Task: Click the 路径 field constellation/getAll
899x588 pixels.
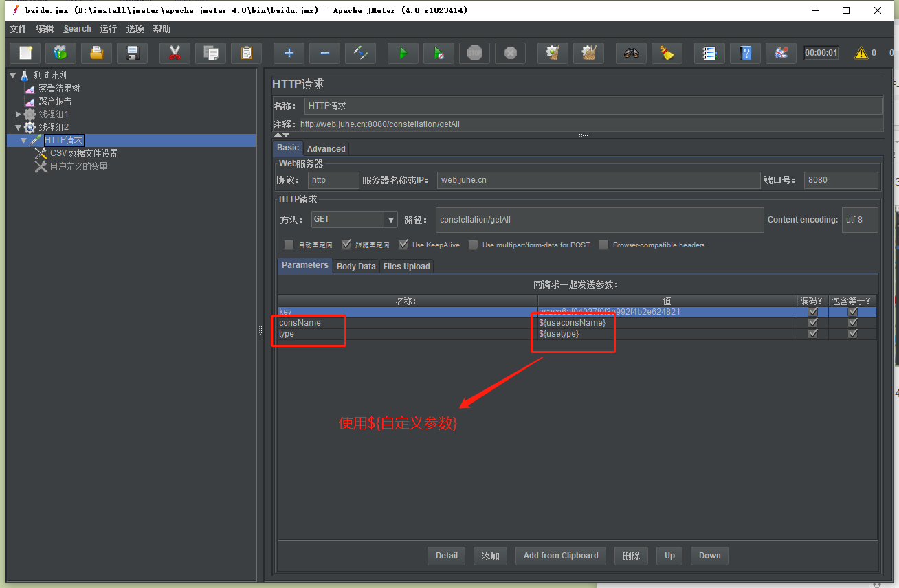Action: click(600, 220)
